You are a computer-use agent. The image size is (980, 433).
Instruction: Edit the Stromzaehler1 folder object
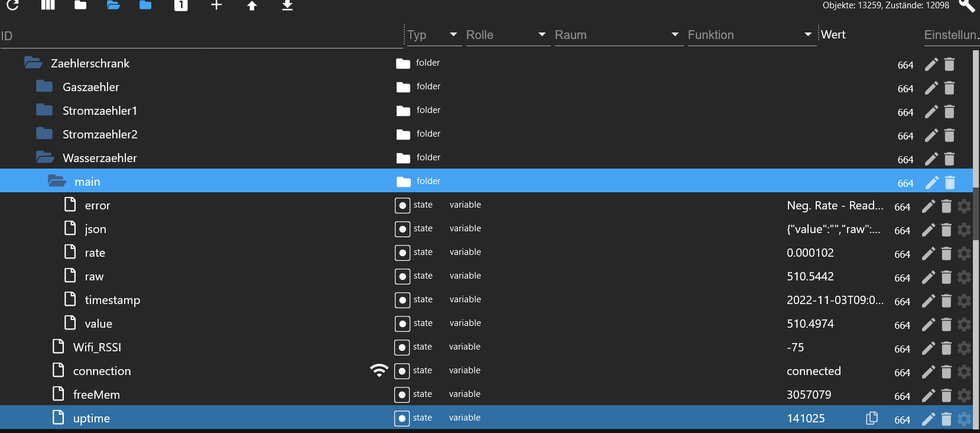pyautogui.click(x=932, y=112)
